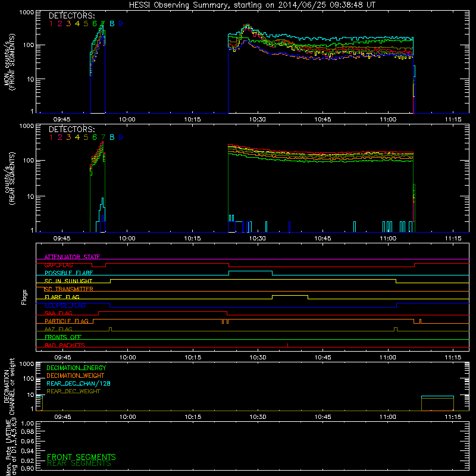Click the PARTICLE_FLAG label
The height and width of the screenshot is (476, 476).
coord(67,321)
